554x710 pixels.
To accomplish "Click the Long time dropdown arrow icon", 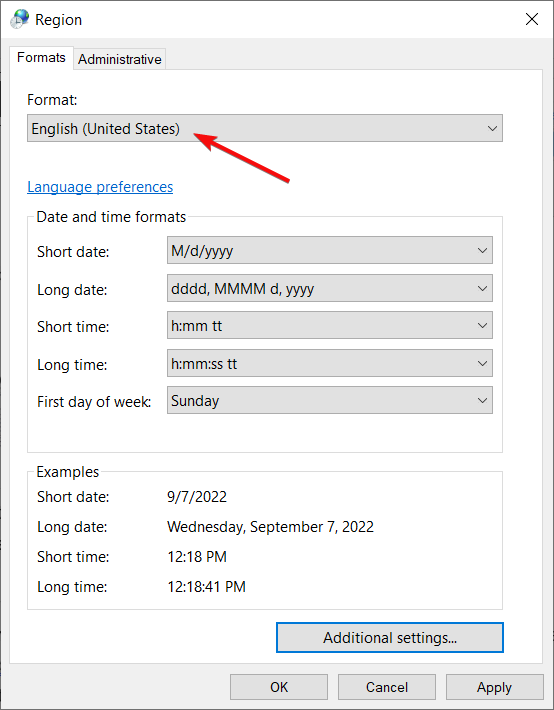I will 482,364.
